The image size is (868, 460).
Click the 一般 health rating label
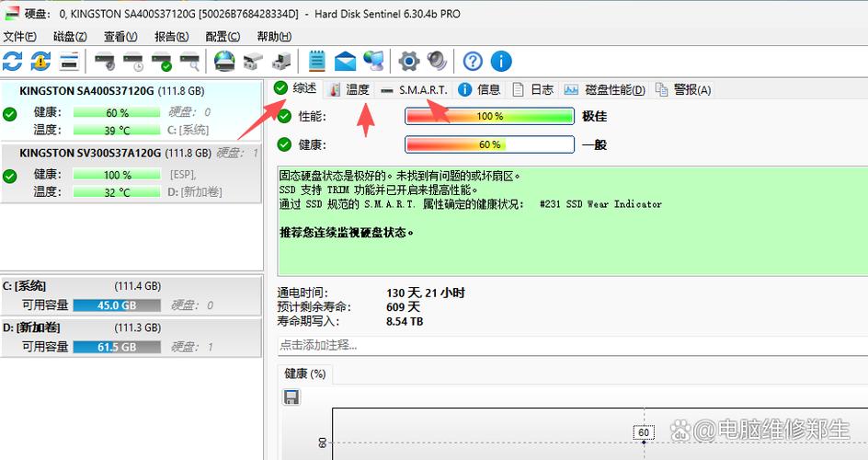pos(595,145)
